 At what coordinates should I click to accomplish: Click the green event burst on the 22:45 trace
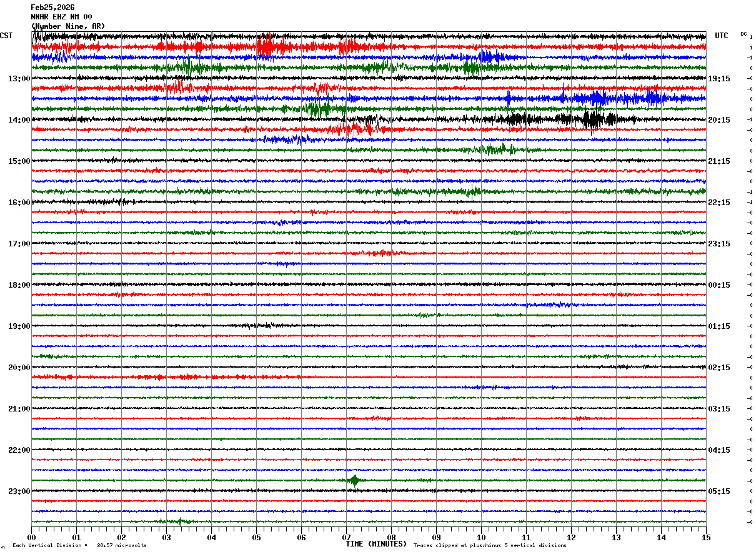[354, 480]
